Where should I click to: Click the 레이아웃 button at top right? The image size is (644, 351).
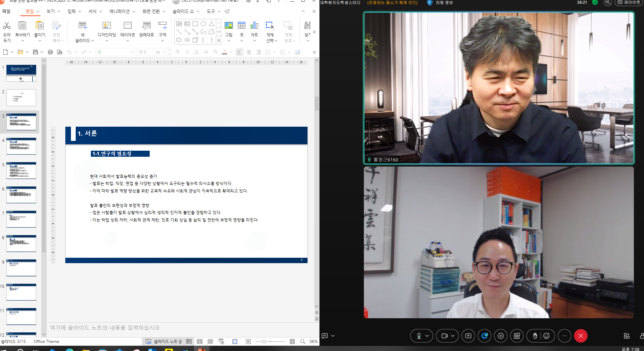tap(629, 2)
